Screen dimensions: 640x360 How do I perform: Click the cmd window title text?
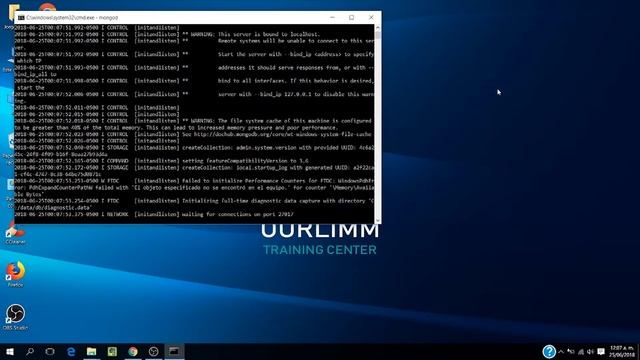[x=72, y=18]
